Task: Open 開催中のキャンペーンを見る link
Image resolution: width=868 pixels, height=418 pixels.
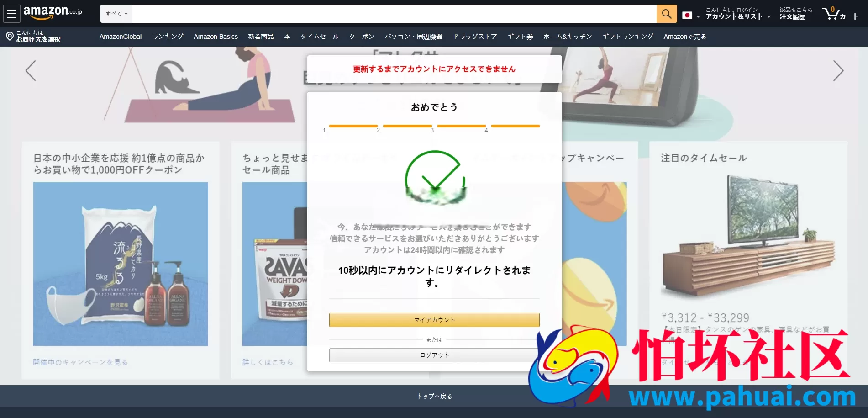Action: click(x=81, y=362)
